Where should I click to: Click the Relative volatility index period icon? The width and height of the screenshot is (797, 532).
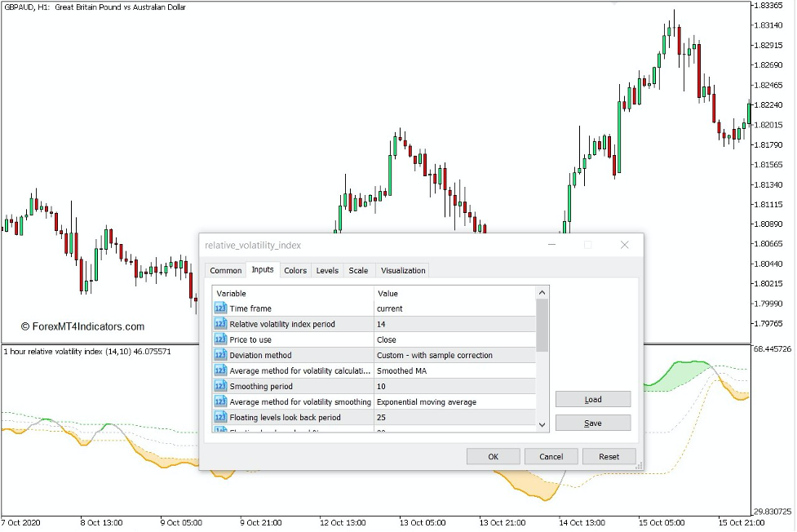220,324
